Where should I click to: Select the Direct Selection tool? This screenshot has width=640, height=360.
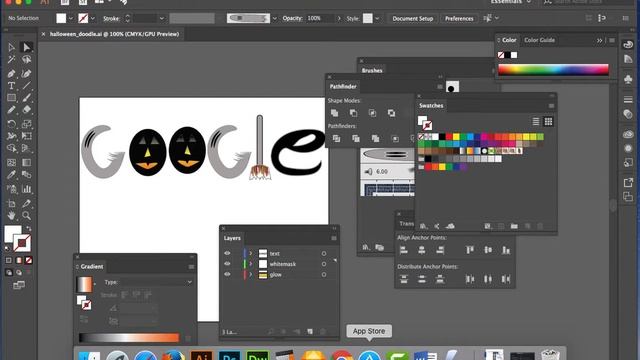click(x=27, y=47)
